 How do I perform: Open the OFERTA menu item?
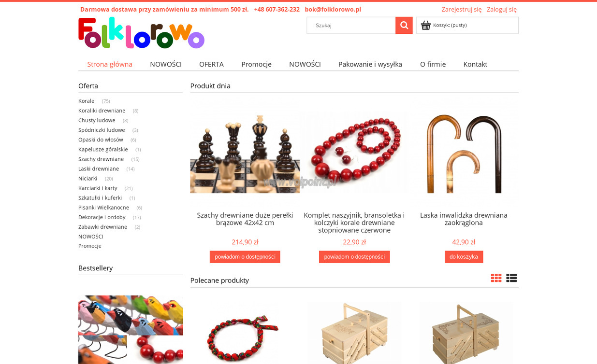pyautogui.click(x=211, y=64)
